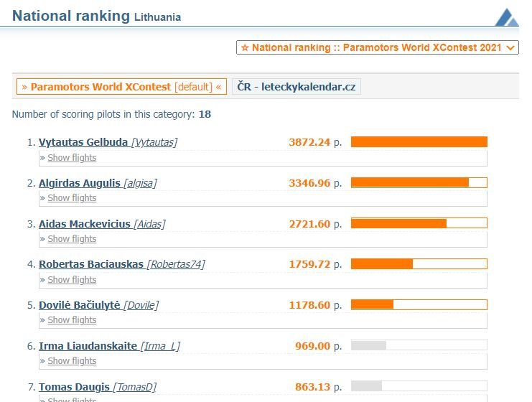532x402 pixels.
Task: Show flights for Irma Liaudanskaite
Action: click(x=72, y=361)
